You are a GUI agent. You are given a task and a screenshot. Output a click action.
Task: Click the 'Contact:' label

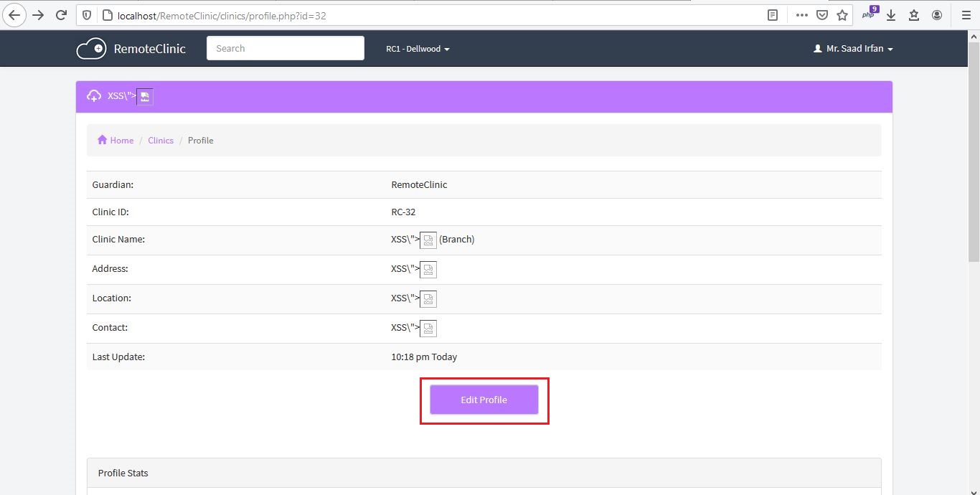110,328
